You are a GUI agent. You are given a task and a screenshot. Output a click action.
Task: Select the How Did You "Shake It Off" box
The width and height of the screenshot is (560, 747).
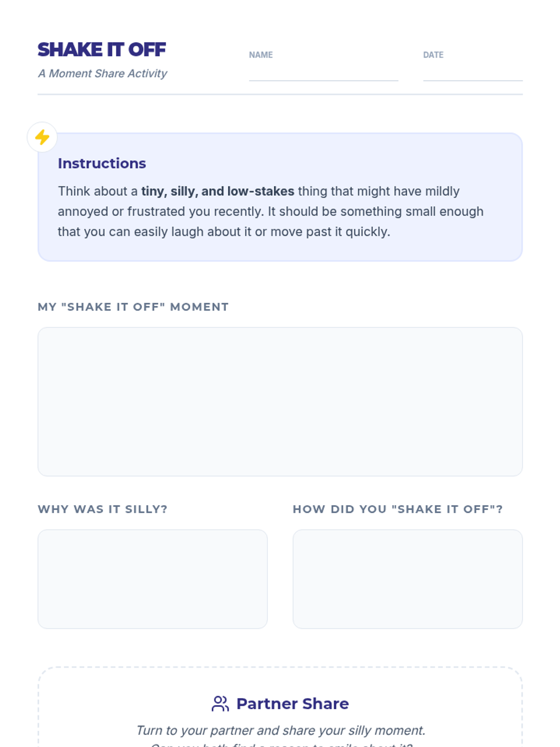coord(407,579)
